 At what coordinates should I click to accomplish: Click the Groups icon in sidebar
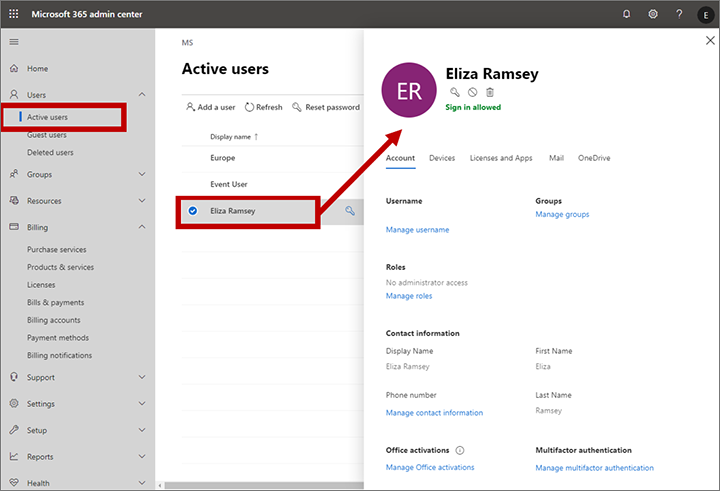14,174
